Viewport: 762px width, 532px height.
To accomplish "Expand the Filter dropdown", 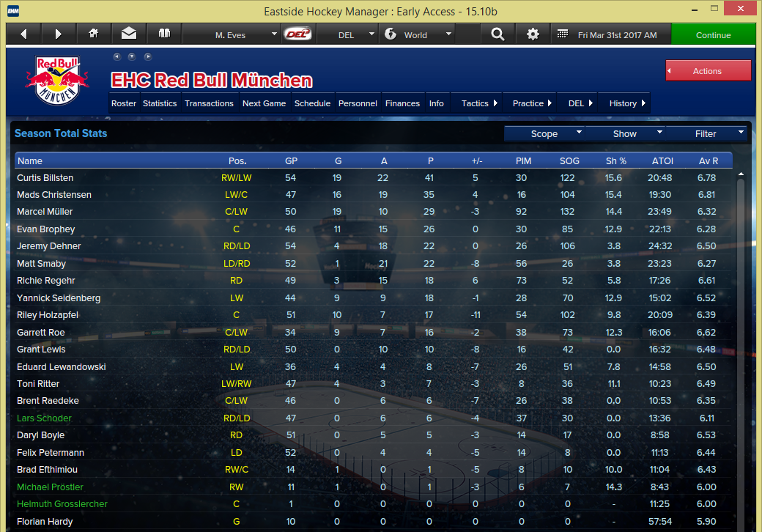I will [706, 133].
